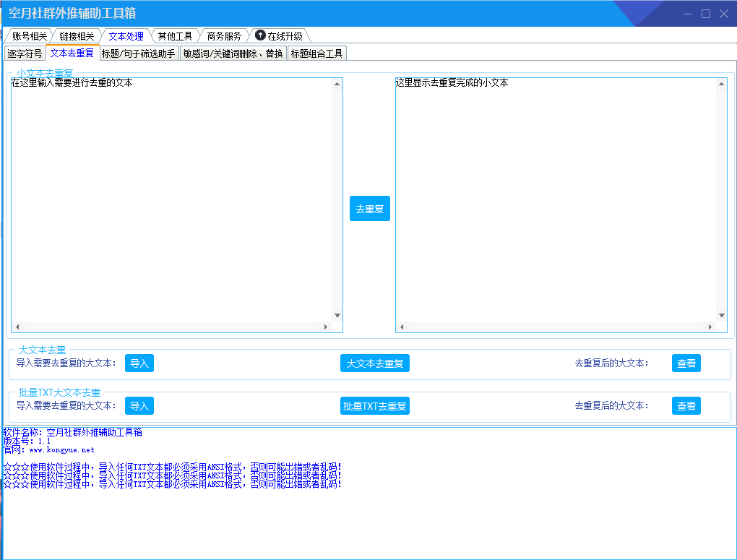
Task: Click the 软件名称: 空月社群外推辅助工具箱 line
Action: point(73,432)
